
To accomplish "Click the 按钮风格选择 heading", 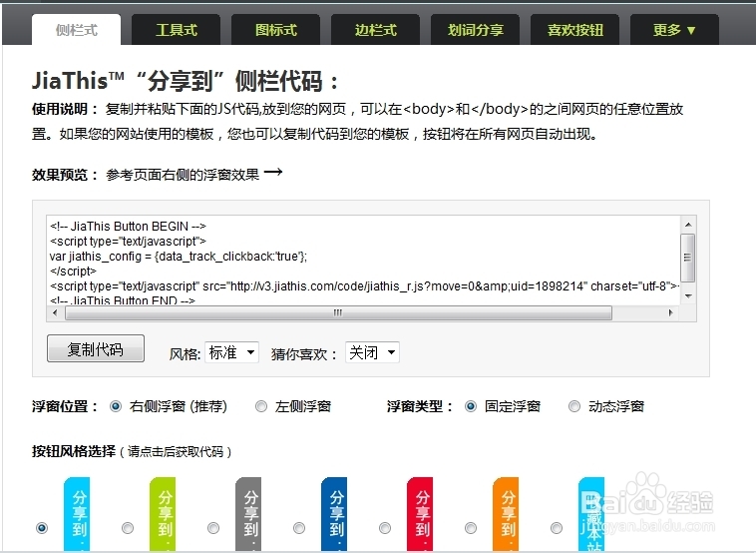I will click(x=74, y=451).
